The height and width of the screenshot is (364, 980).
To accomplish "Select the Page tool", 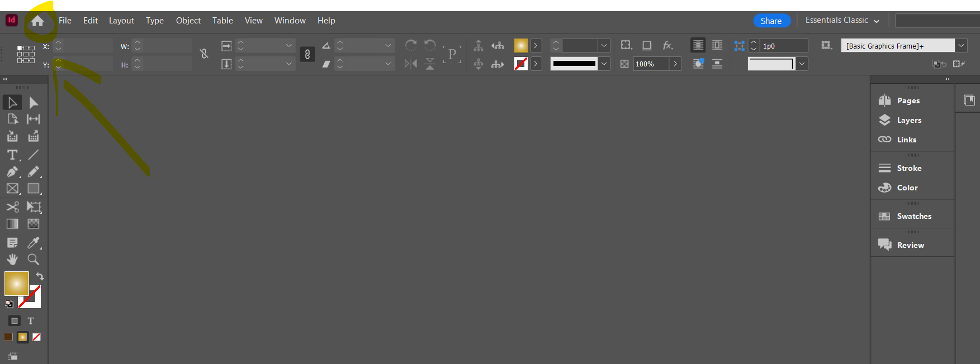I will click(x=12, y=119).
